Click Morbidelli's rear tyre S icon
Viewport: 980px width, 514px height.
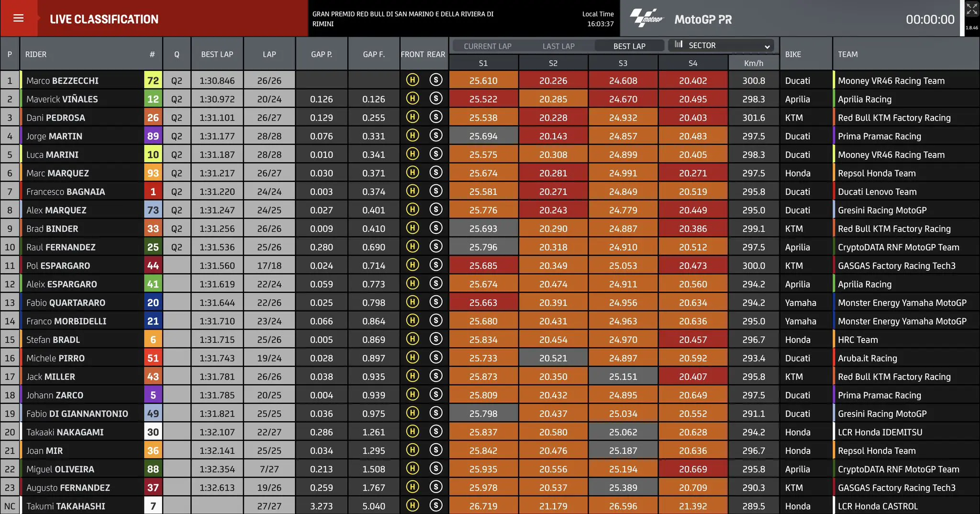(435, 321)
